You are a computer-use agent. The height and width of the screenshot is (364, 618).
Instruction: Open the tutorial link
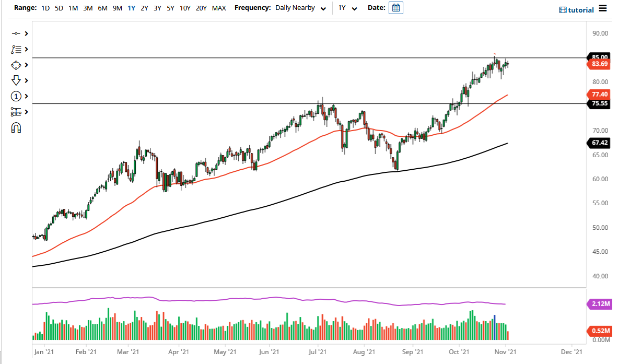(x=580, y=9)
